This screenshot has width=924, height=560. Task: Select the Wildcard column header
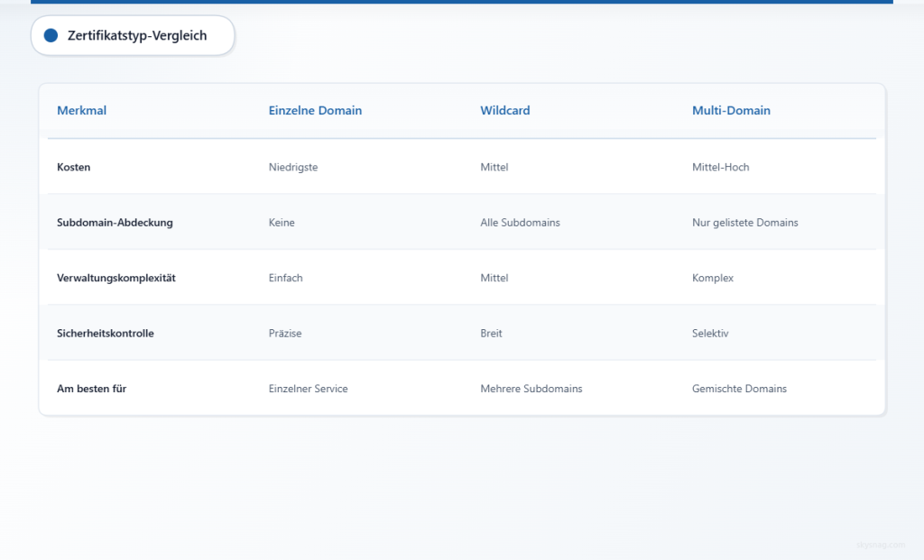click(x=505, y=110)
